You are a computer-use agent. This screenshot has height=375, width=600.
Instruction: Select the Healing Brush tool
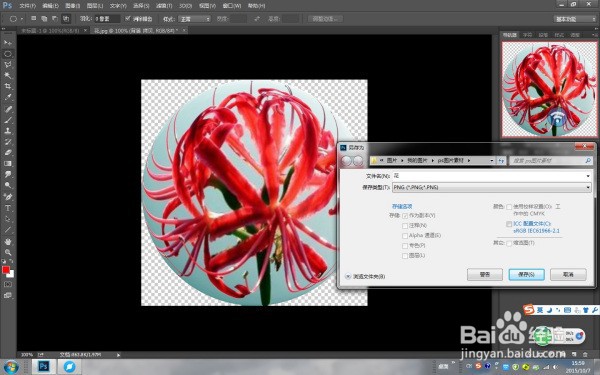point(8,109)
